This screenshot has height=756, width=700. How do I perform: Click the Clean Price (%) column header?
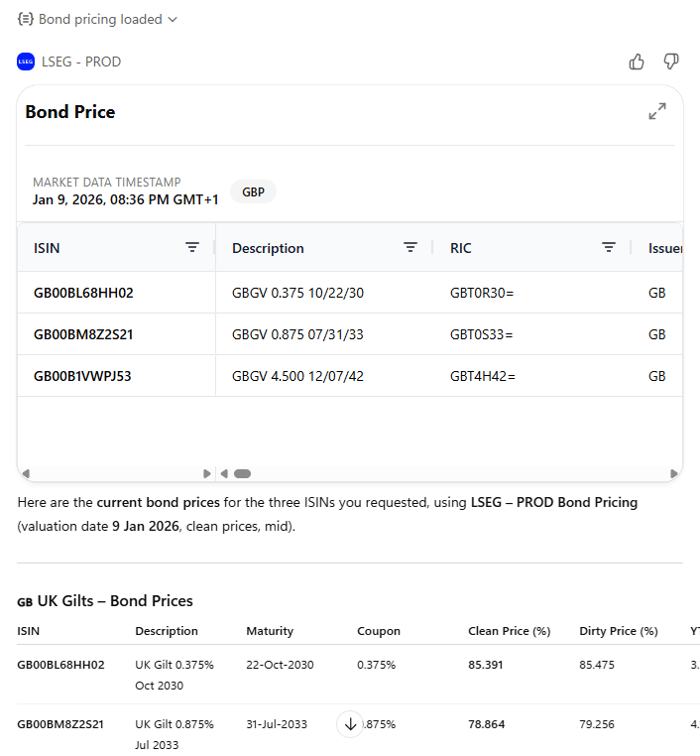click(510, 631)
